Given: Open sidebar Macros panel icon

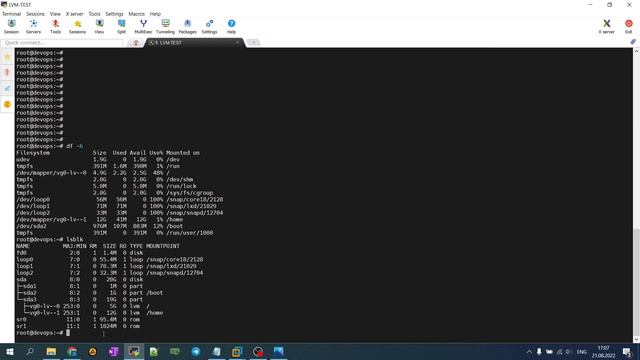Looking at the screenshot, I should 7,89.
